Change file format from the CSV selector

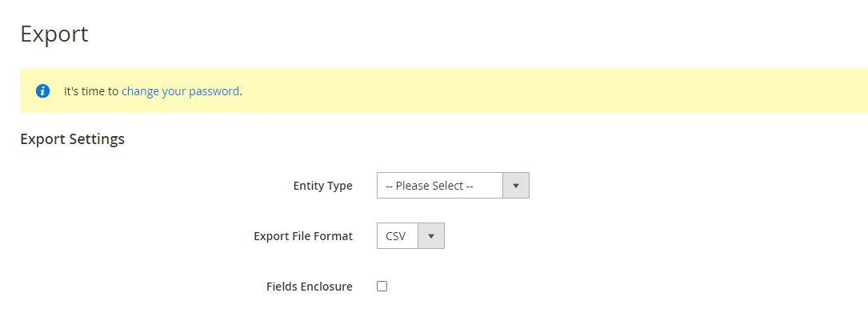410,236
